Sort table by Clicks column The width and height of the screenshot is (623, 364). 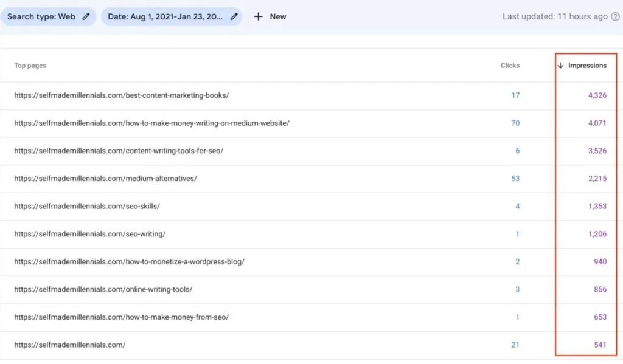510,66
